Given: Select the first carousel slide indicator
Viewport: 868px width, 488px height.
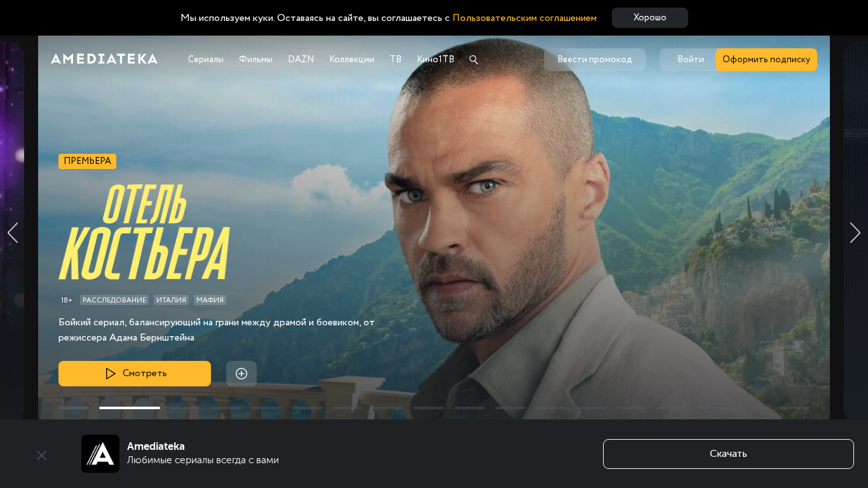Looking at the screenshot, I should click(x=74, y=408).
